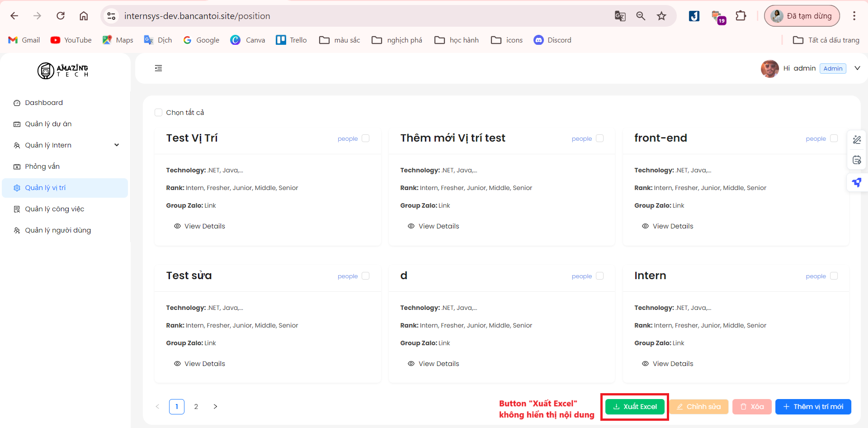Click the browser address bar URL
The image size is (868, 428).
[x=197, y=16]
